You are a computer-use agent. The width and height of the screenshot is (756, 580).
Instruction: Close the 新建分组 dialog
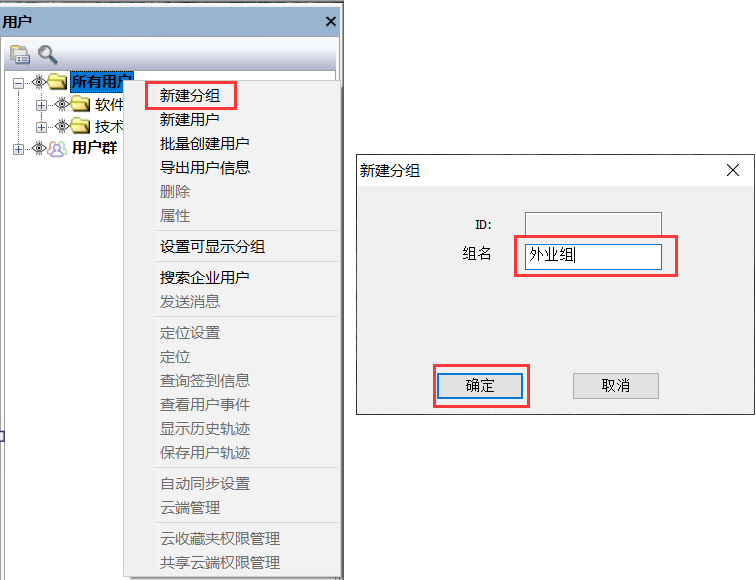pos(733,170)
